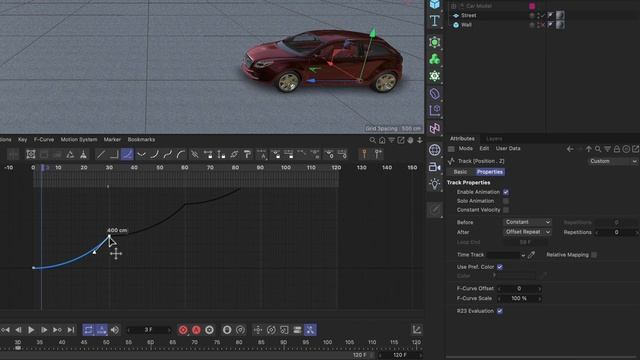Click record active objects red button
The width and height of the screenshot is (640, 360).
point(183,330)
